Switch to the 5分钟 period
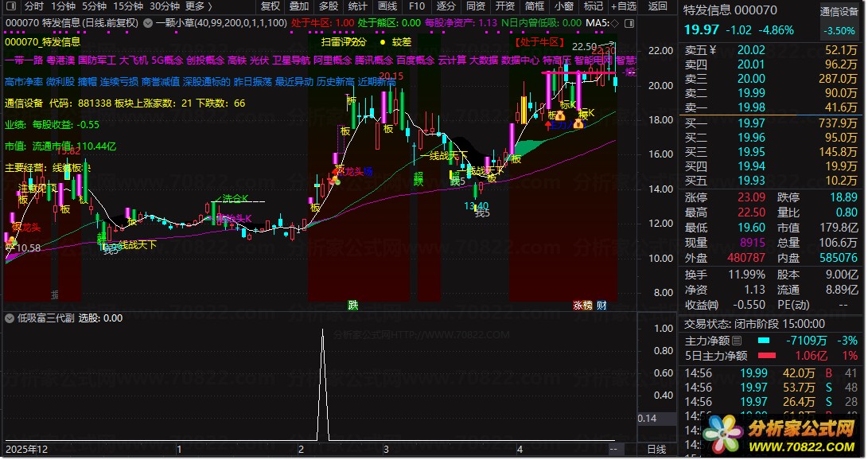 click(x=94, y=6)
